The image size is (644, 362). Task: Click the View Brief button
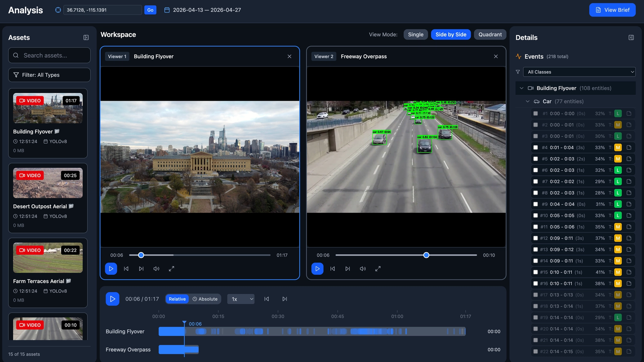[x=612, y=10]
